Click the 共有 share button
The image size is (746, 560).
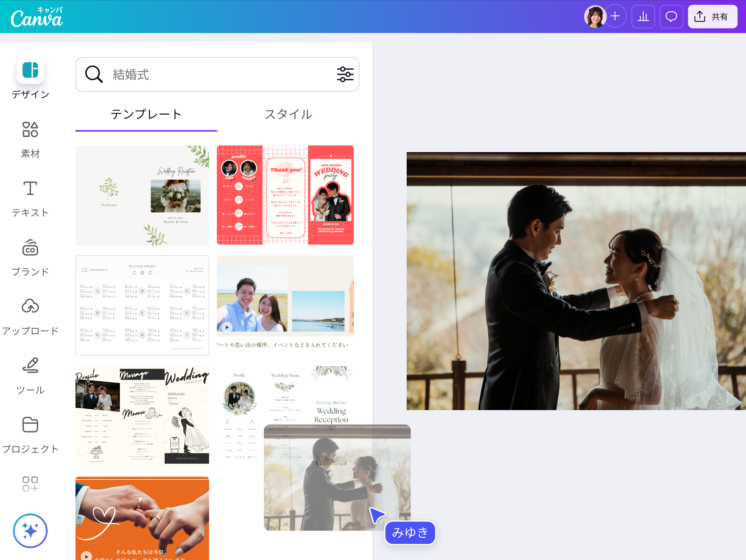coord(713,17)
